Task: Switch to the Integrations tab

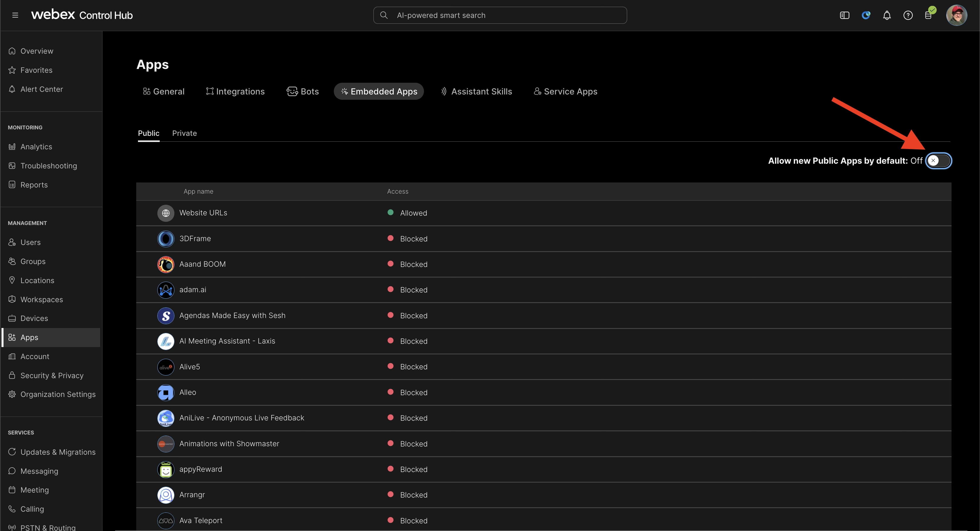Action: (235, 92)
